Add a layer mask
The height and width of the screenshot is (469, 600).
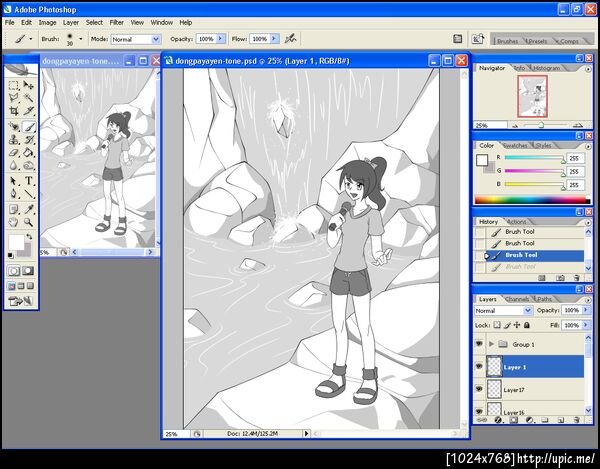[x=514, y=420]
